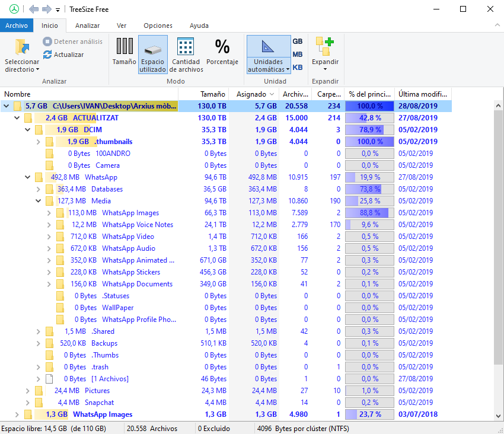The image size is (504, 434).
Task: Sort by the Archiv... column header
Action: click(x=295, y=94)
